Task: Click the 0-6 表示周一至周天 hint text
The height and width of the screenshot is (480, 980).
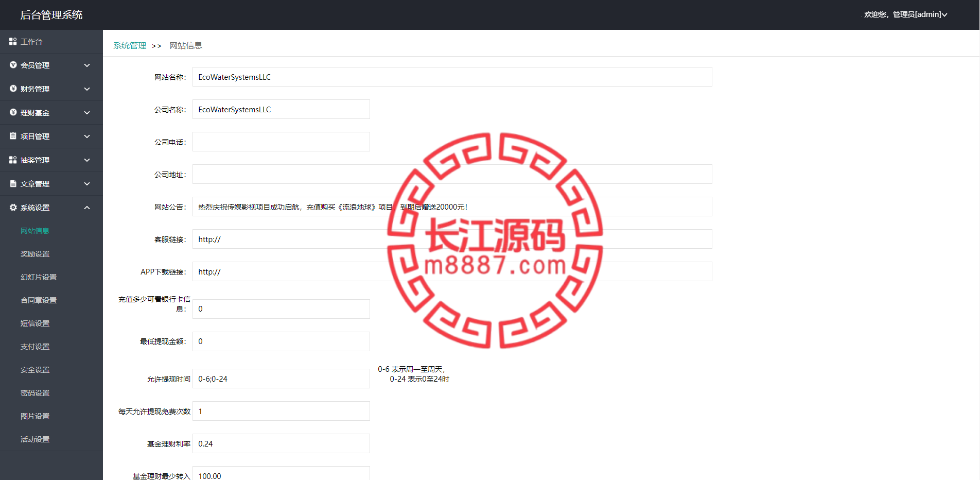Action: (411, 369)
